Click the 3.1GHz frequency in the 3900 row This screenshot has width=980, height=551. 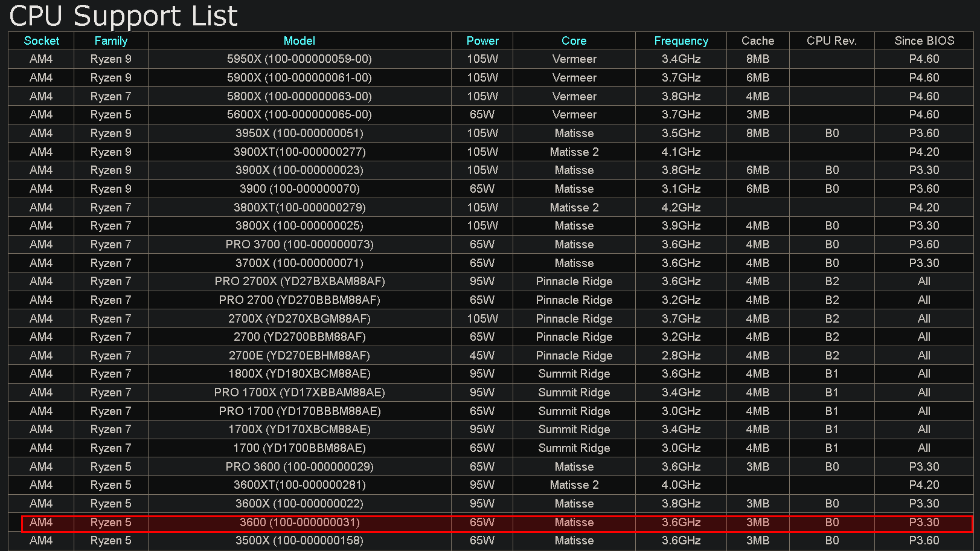(681, 189)
